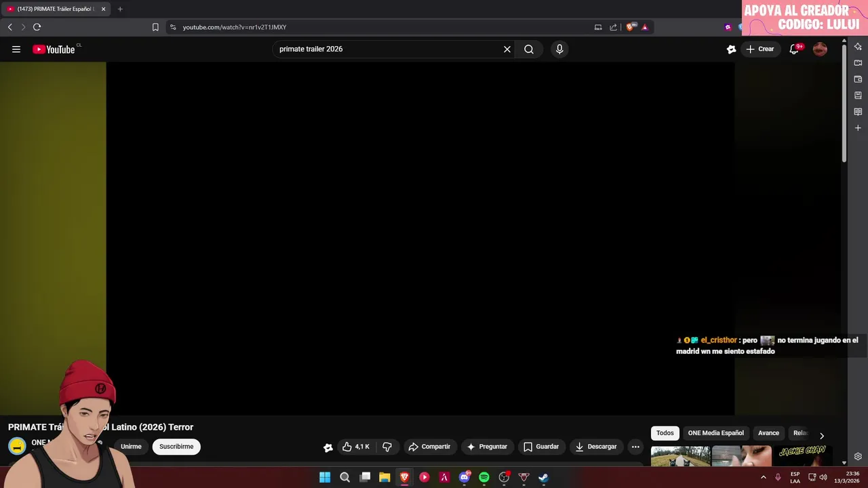This screenshot has width=868, height=488.
Task: Add a new item to Brave sidebar
Action: tap(858, 128)
